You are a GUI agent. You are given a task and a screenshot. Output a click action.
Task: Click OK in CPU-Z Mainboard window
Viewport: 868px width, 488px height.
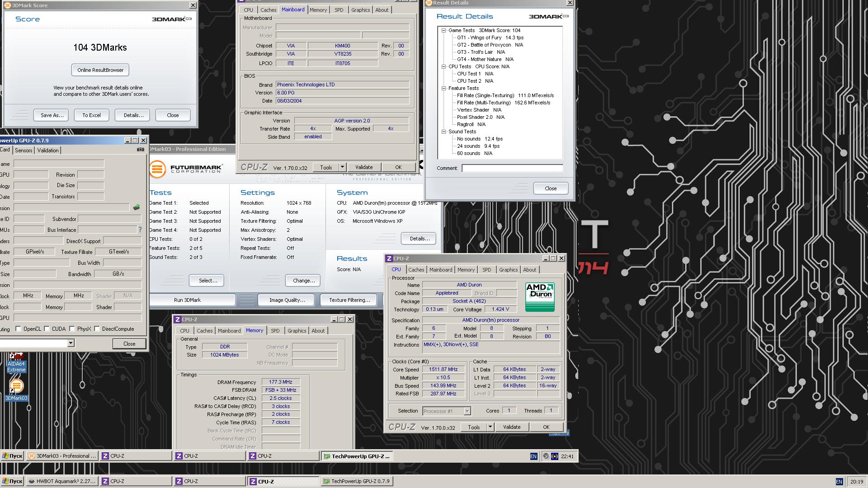pyautogui.click(x=398, y=167)
